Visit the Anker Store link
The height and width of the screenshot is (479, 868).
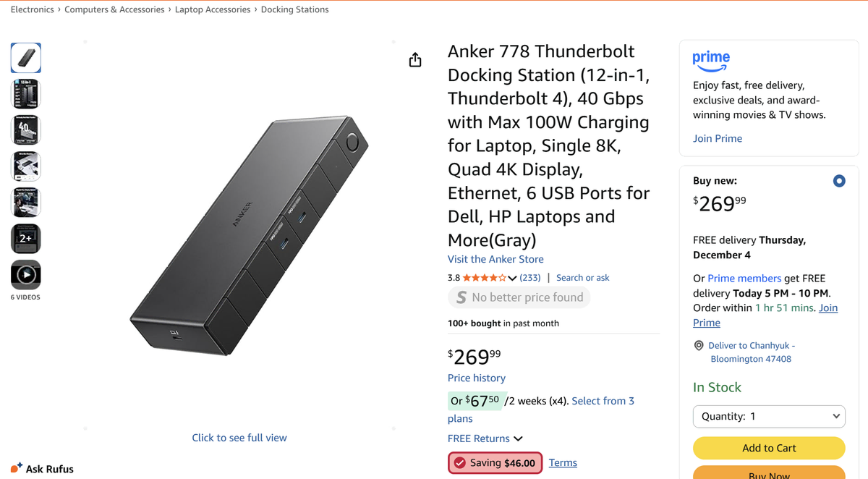click(x=495, y=259)
